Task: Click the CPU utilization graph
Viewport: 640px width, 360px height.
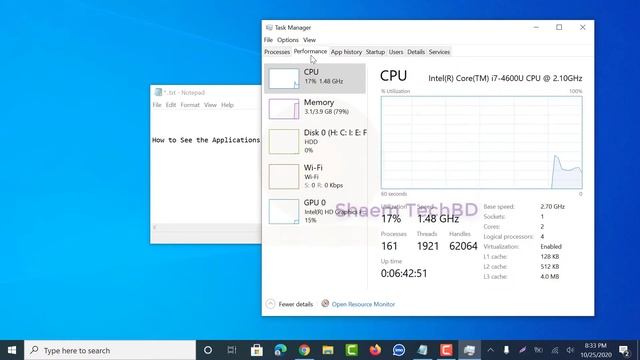Action: (x=482, y=142)
